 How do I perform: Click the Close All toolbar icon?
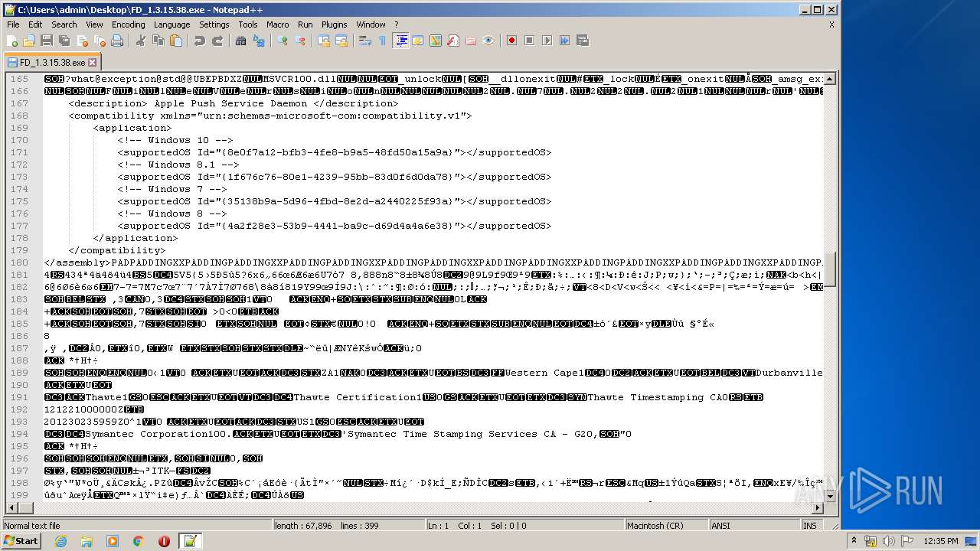(100, 41)
